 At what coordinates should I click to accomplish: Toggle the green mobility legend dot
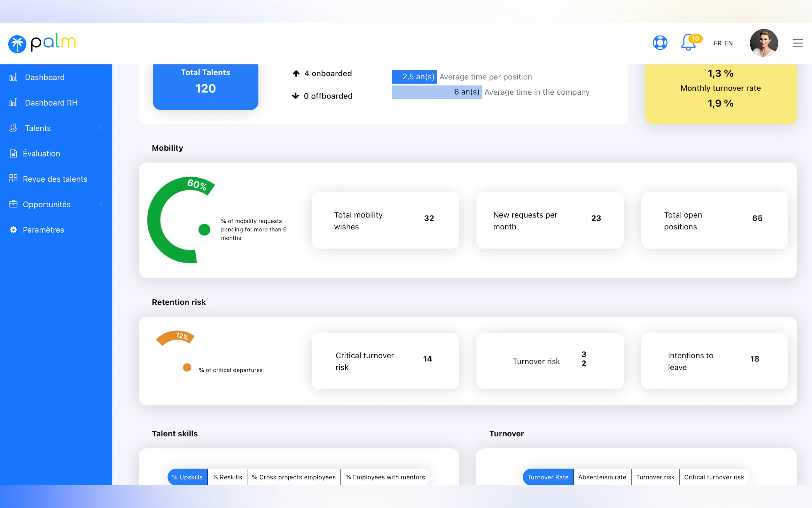tap(204, 229)
